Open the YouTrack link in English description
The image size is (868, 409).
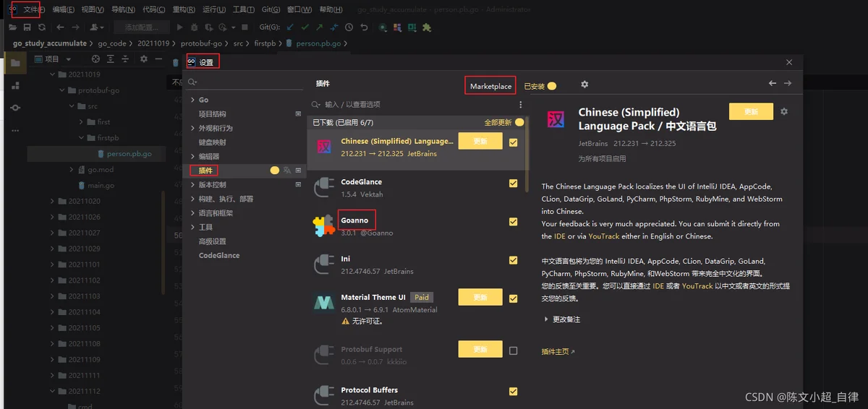coord(604,236)
